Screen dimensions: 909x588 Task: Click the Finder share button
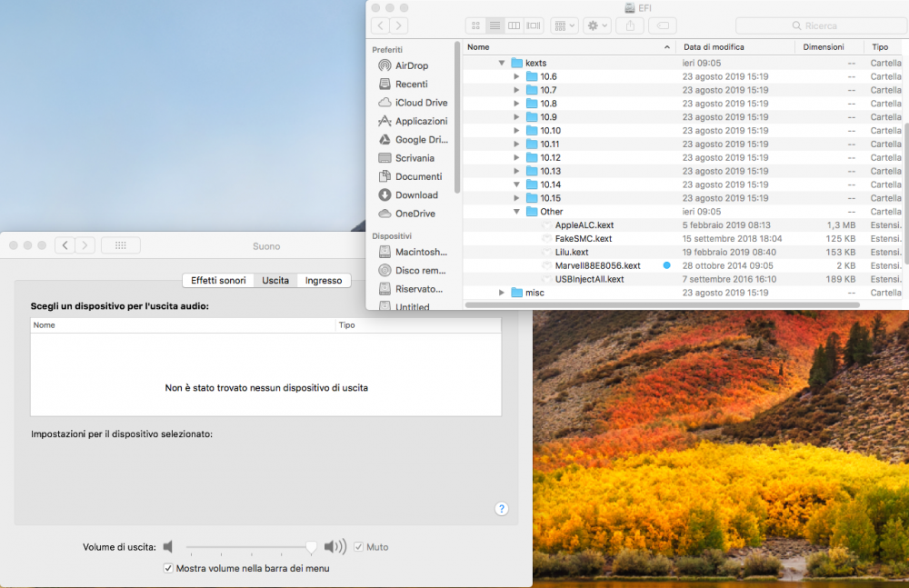tap(630, 25)
